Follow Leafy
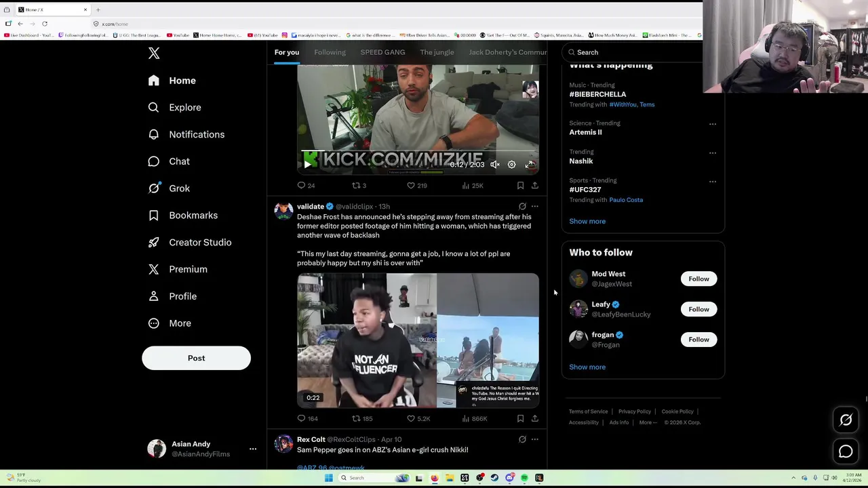868x488 pixels. 698,309
